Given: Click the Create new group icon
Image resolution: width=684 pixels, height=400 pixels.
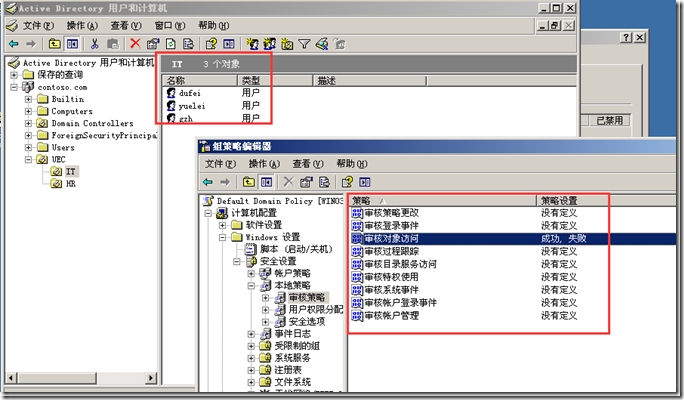Looking at the screenshot, I should [270, 44].
